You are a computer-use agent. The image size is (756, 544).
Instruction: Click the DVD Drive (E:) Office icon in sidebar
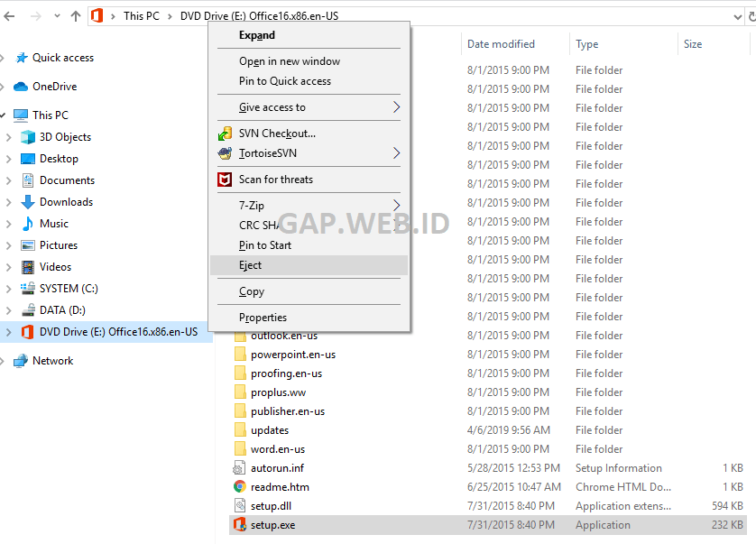(x=27, y=332)
